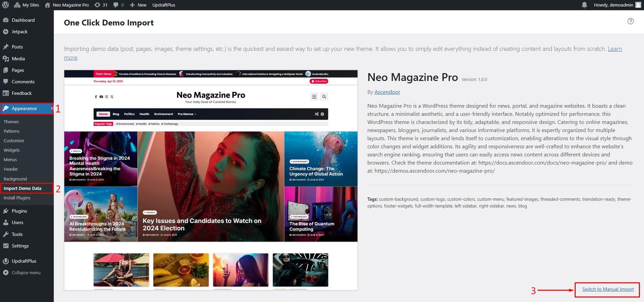Click the food thumbnail in demo preview
This screenshot has width=644, height=302.
(x=181, y=270)
